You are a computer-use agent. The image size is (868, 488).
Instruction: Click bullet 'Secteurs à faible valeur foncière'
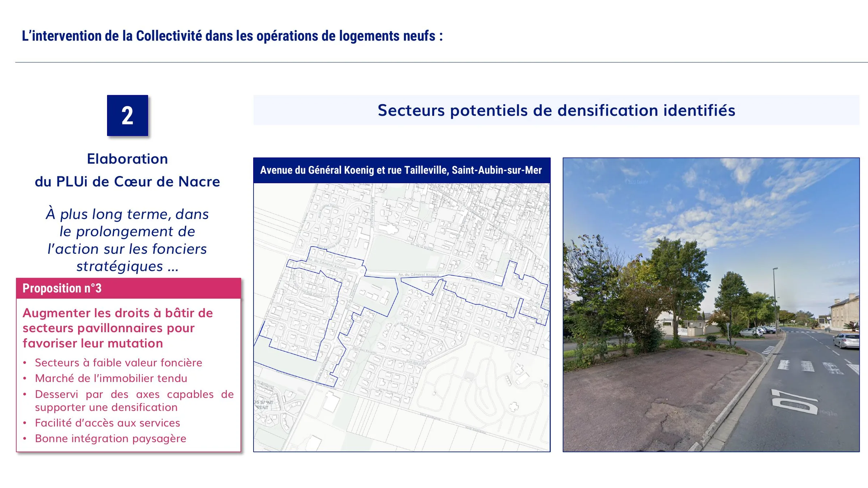point(118,363)
